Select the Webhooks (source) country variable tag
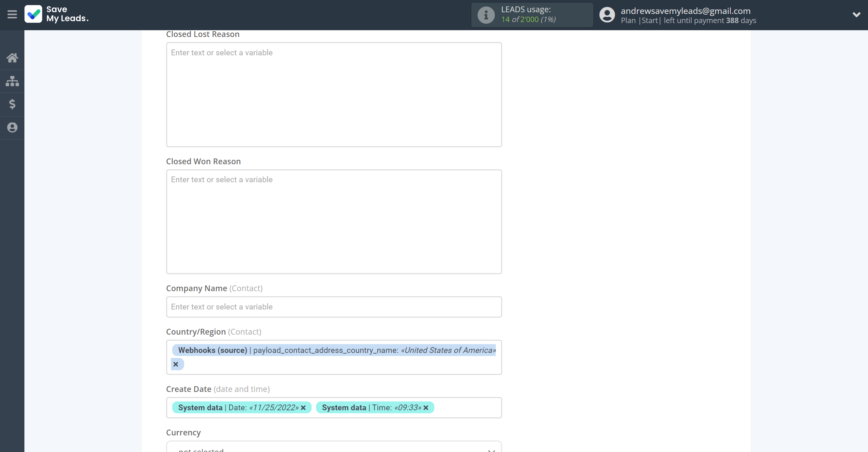Viewport: 868px width, 452px height. pos(334,350)
